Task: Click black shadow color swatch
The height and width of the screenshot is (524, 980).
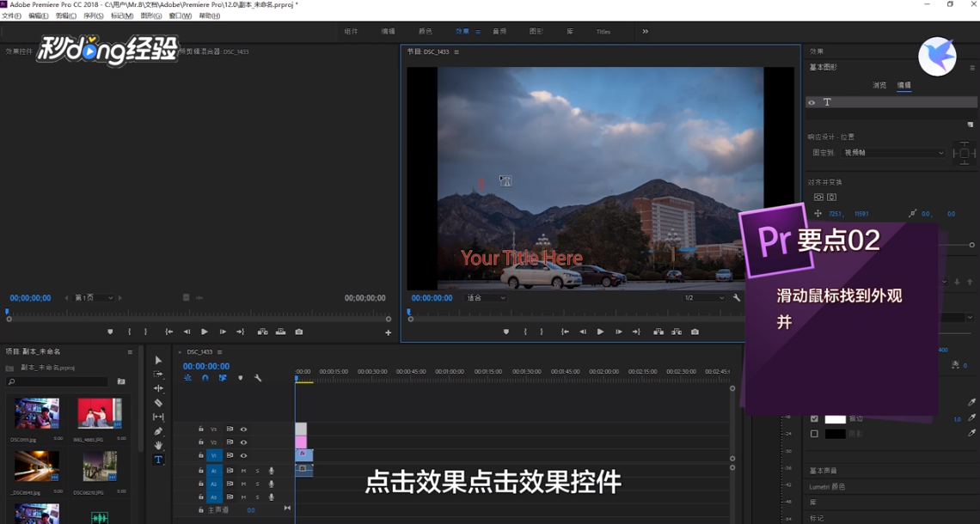Action: point(835,434)
